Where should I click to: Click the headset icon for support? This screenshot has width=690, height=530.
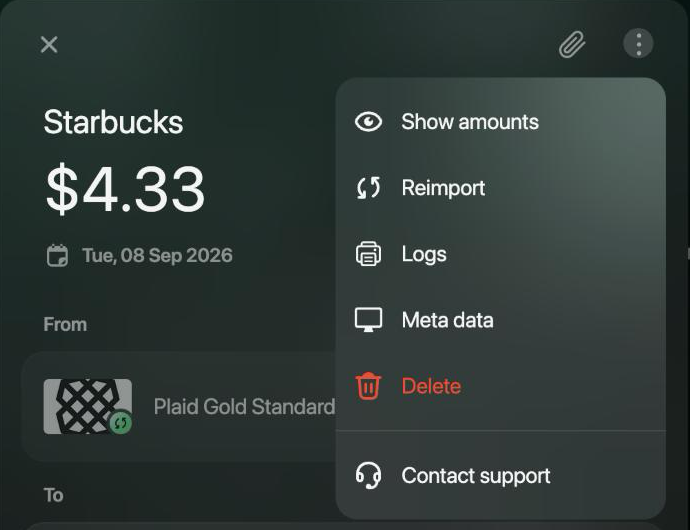[368, 475]
